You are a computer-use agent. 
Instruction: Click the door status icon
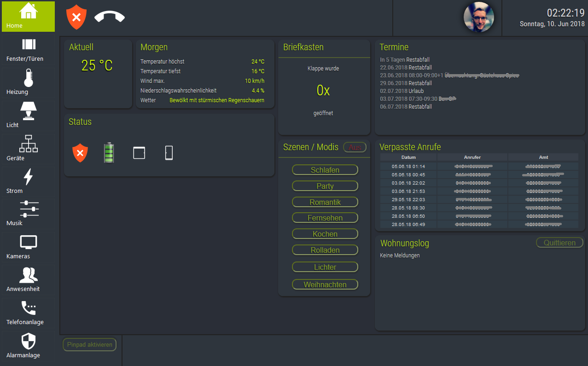coord(169,153)
